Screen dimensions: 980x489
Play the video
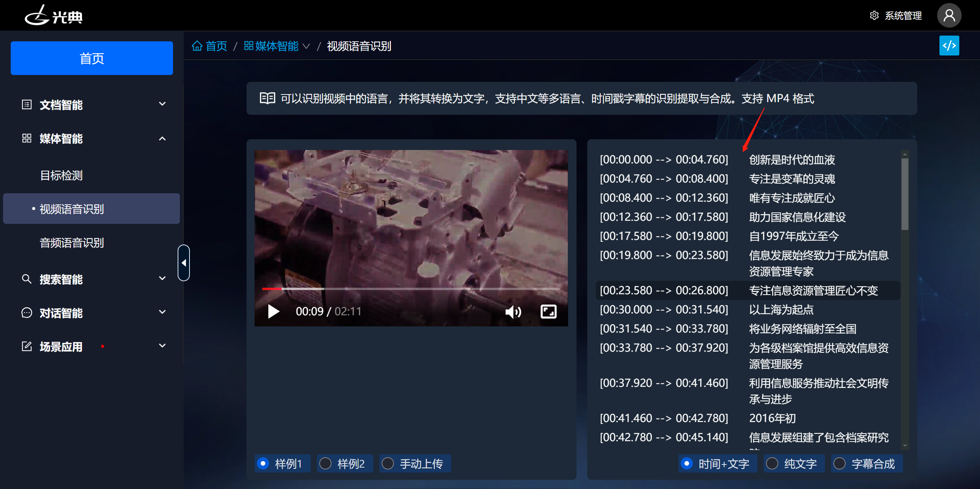click(273, 311)
